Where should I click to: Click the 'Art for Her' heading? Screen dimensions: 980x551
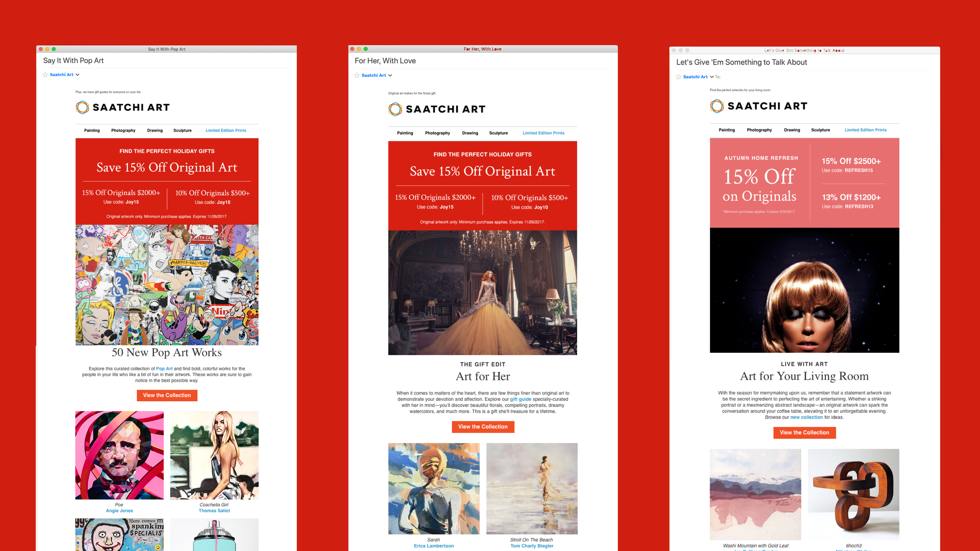pyautogui.click(x=483, y=376)
